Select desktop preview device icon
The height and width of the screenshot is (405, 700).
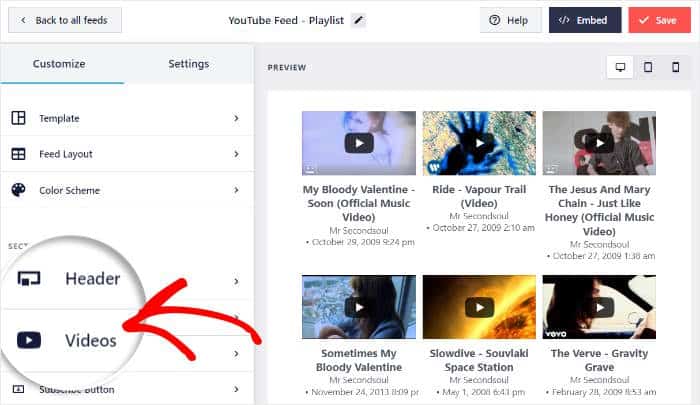(x=620, y=67)
